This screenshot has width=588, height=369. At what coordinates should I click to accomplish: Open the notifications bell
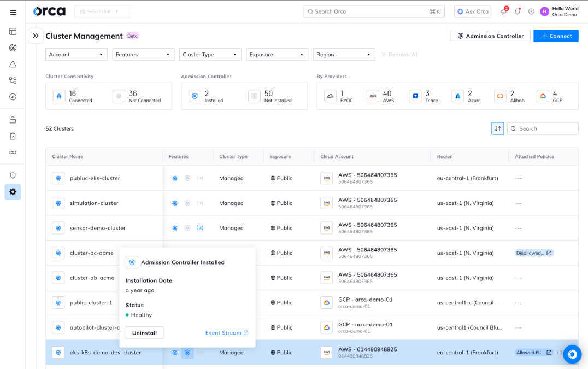[x=518, y=11]
